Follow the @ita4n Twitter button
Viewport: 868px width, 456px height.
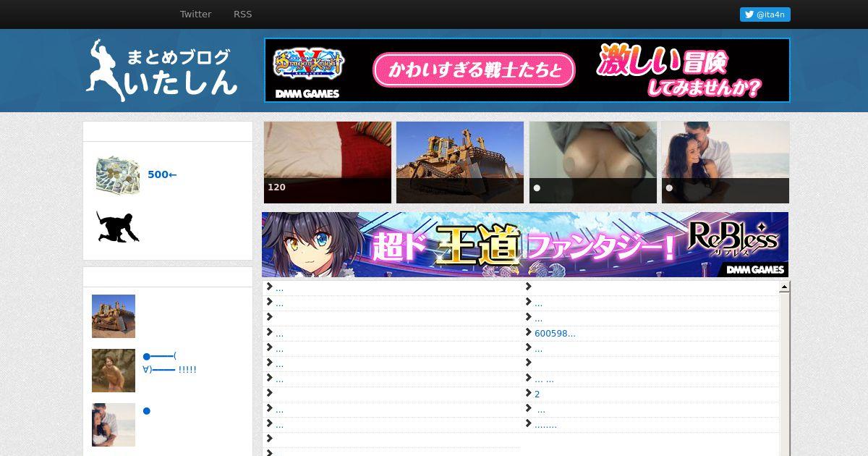[765, 14]
